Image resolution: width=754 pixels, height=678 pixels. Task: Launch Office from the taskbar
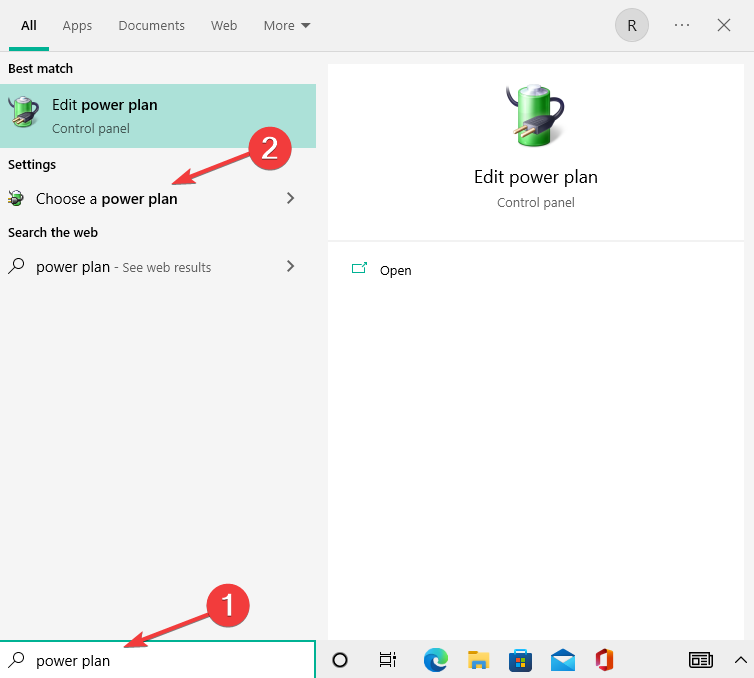click(604, 660)
